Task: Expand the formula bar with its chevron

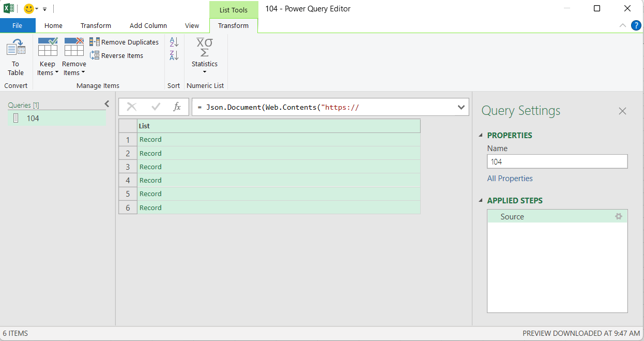Action: [461, 107]
